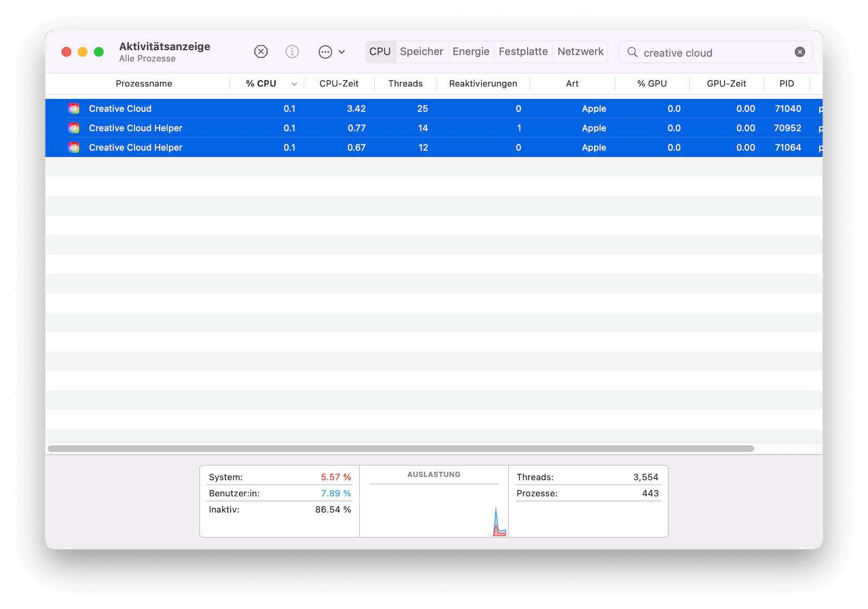This screenshot has width=868, height=609.
Task: Click CPU-Zeit value 0.67
Action: tap(356, 148)
